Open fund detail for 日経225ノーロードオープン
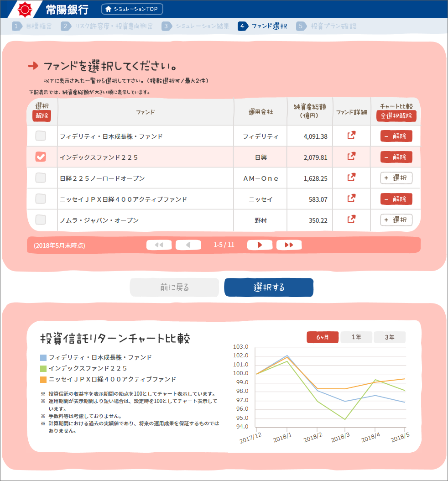Screen dimensions: 448x481 tap(351, 178)
